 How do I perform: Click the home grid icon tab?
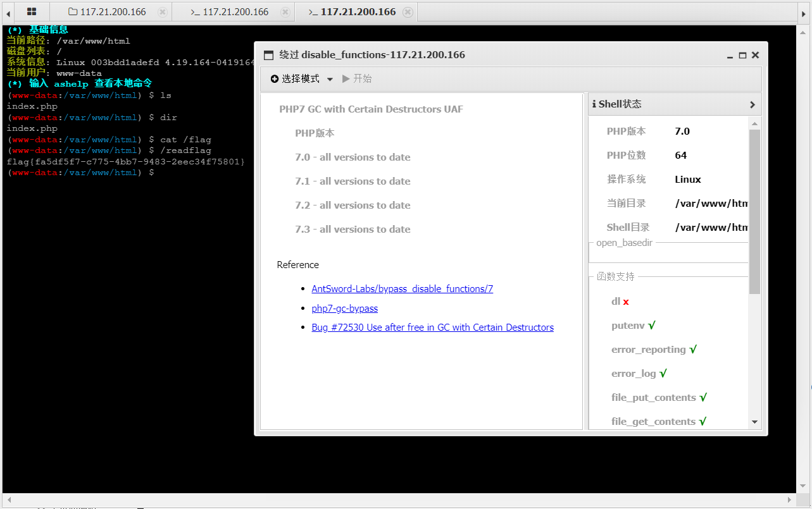[31, 11]
